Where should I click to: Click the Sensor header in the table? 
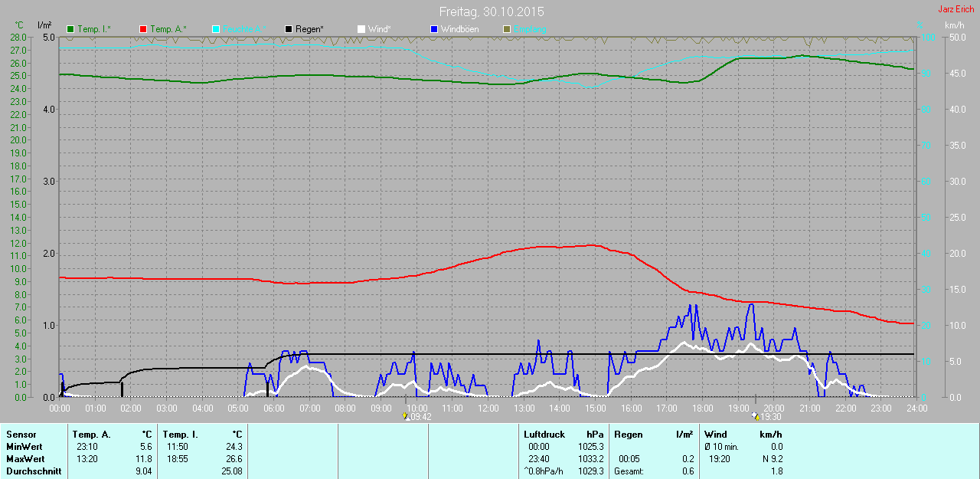(21, 435)
